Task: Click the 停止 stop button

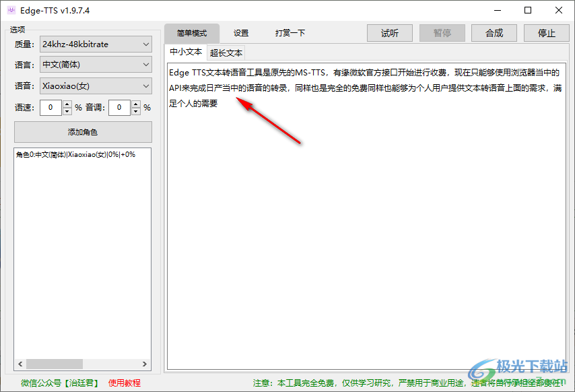Action: point(547,34)
